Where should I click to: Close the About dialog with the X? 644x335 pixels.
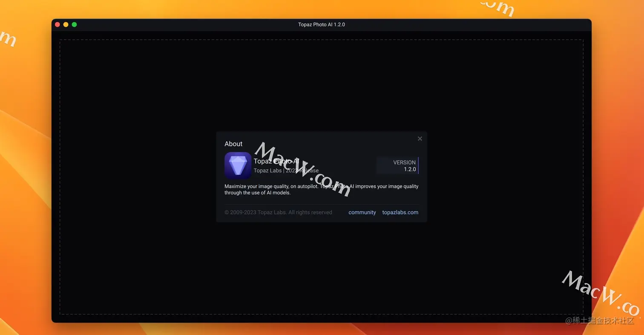click(420, 139)
